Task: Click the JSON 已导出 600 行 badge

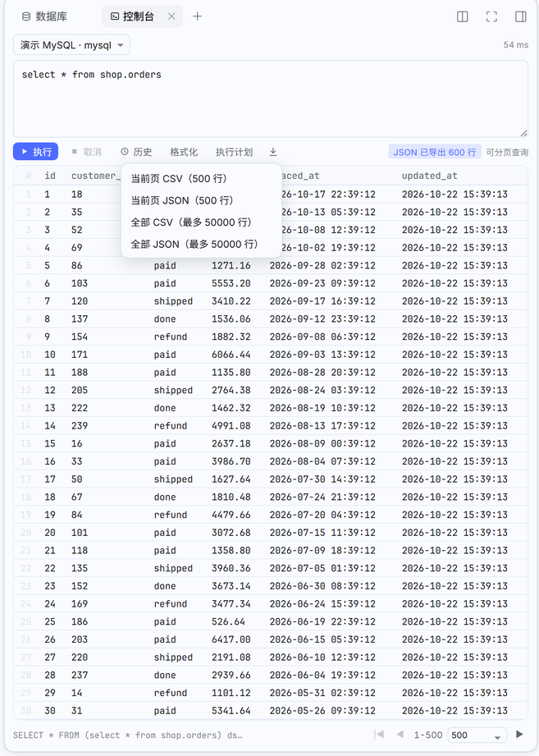Action: coord(435,153)
